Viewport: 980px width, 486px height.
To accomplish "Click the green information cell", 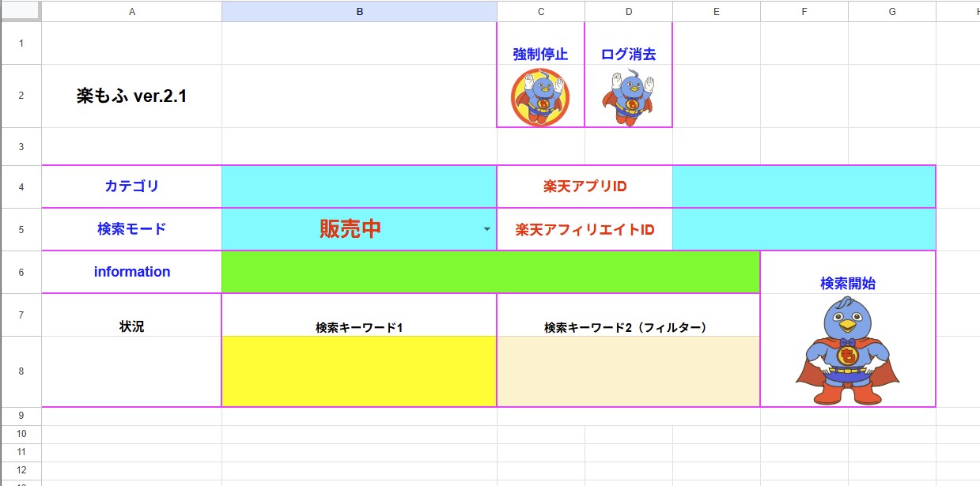I will (x=490, y=272).
